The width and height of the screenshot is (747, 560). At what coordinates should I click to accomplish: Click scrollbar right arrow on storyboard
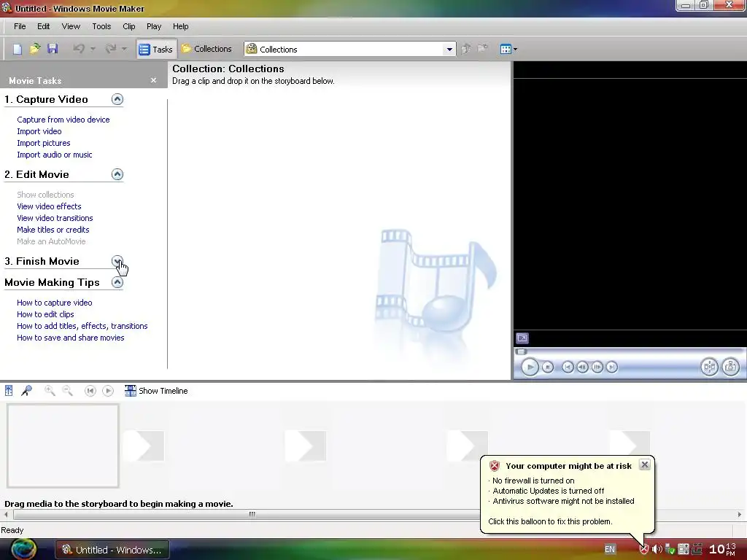(740, 514)
